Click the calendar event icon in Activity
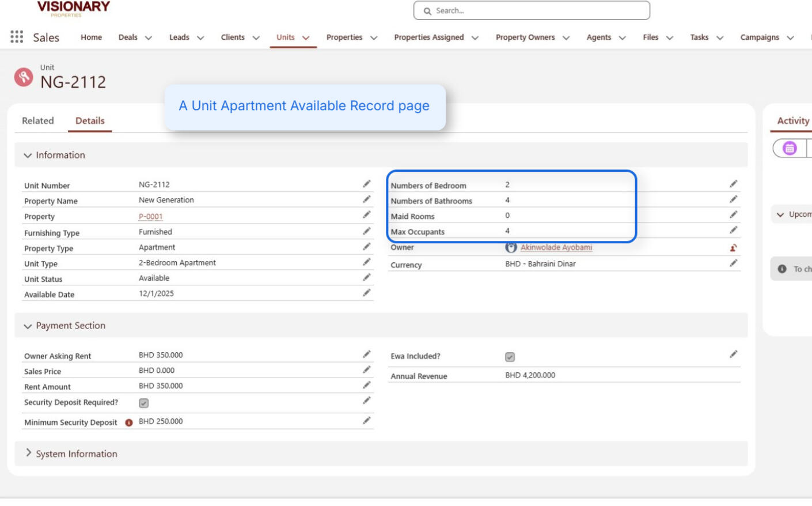Screen dimensions: 812x506 [790, 149]
